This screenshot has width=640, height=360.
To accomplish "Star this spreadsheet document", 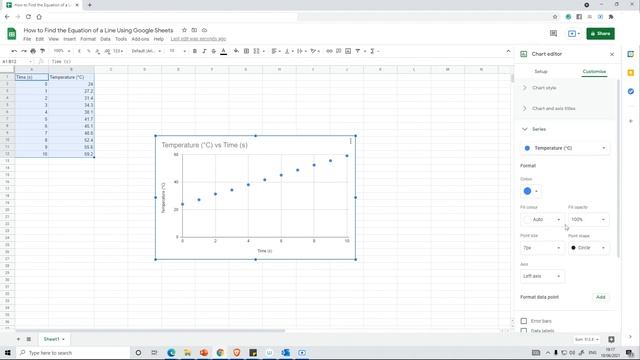I will point(184,30).
